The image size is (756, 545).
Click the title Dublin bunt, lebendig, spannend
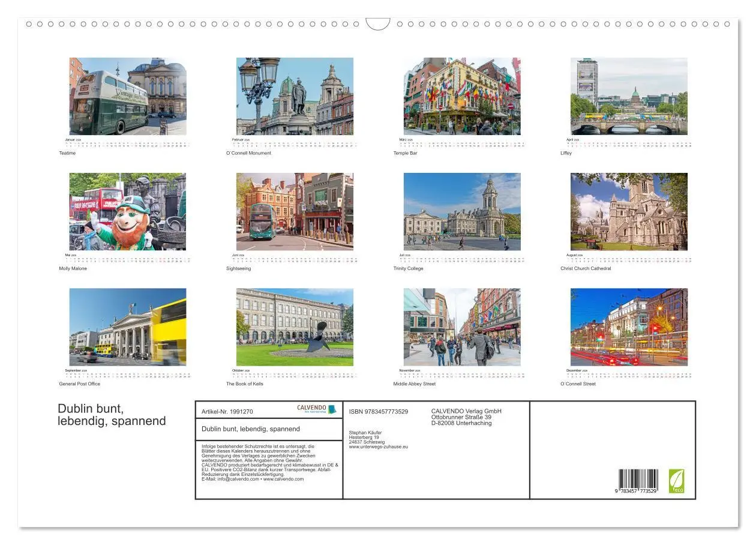(x=112, y=415)
